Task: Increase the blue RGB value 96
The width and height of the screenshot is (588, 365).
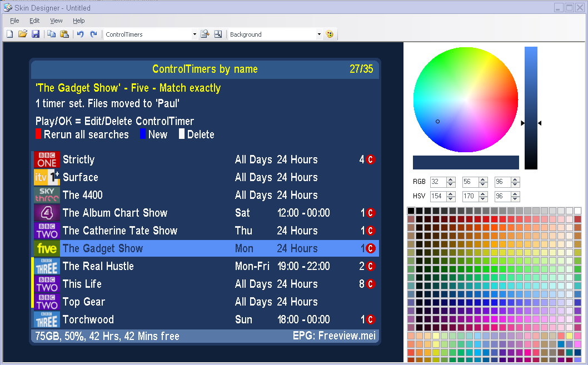Action: click(x=515, y=179)
